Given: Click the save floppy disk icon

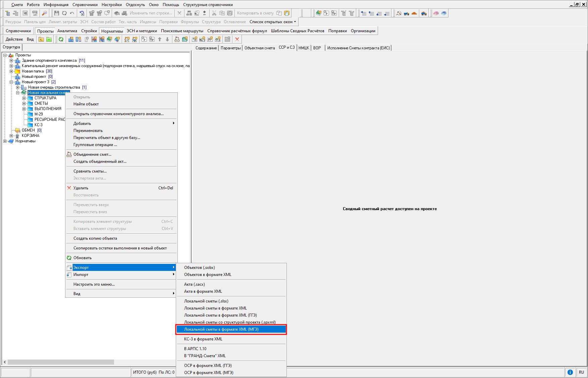Looking at the screenshot, I should (56, 13).
